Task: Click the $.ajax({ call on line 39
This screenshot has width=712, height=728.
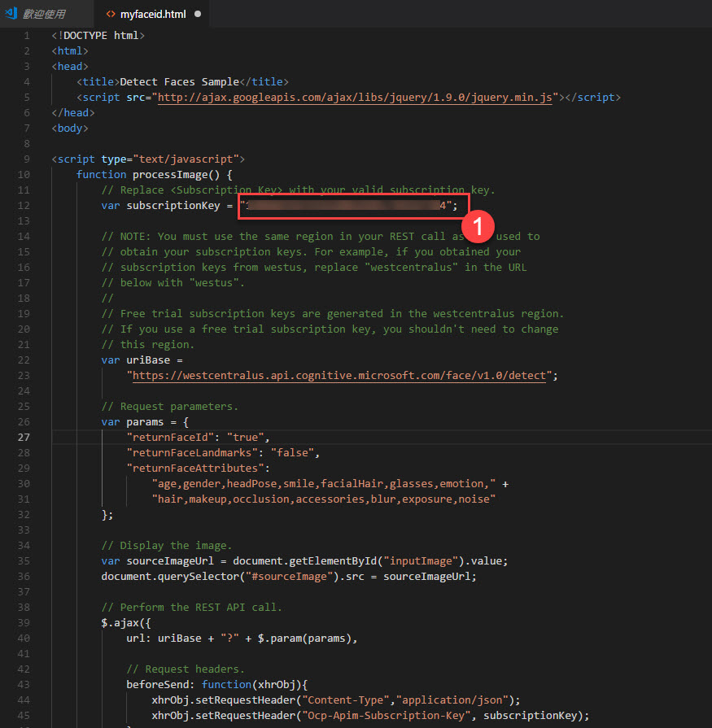Action: pyautogui.click(x=126, y=622)
